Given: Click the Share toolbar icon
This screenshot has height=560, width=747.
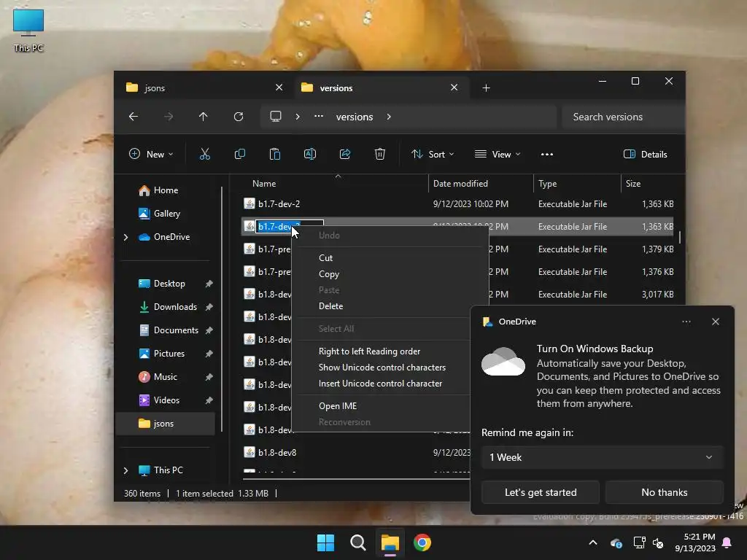Looking at the screenshot, I should tap(345, 155).
